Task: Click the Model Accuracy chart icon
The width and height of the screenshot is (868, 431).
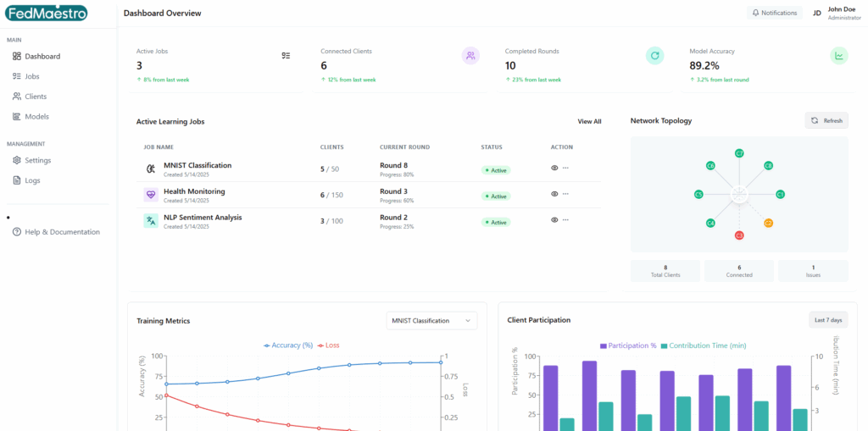Action: click(x=839, y=55)
